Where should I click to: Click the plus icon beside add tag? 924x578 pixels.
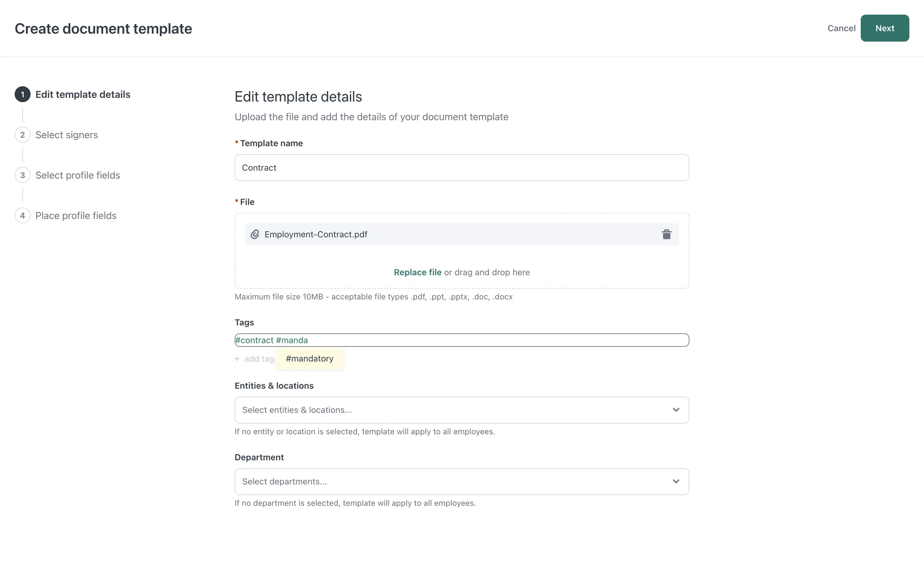pyautogui.click(x=237, y=359)
